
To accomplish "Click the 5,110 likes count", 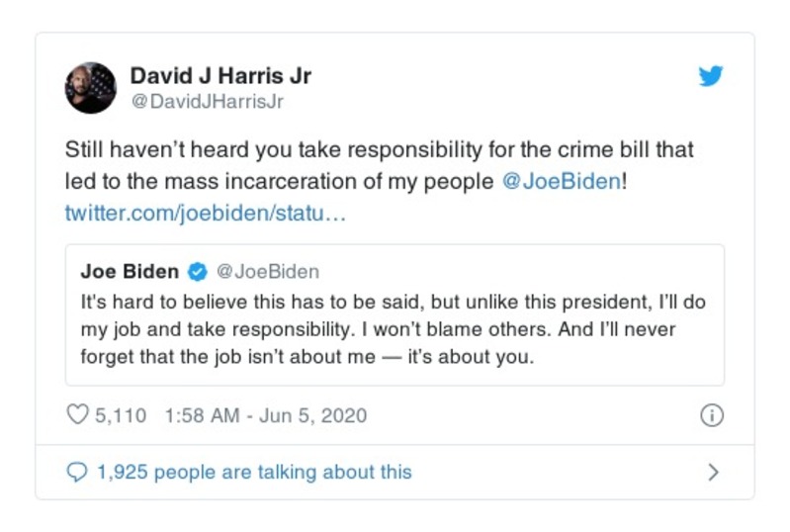I will (x=121, y=416).
